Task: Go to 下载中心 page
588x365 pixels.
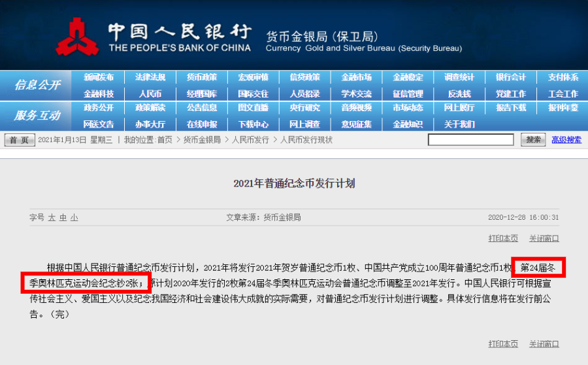Action: click(253, 124)
